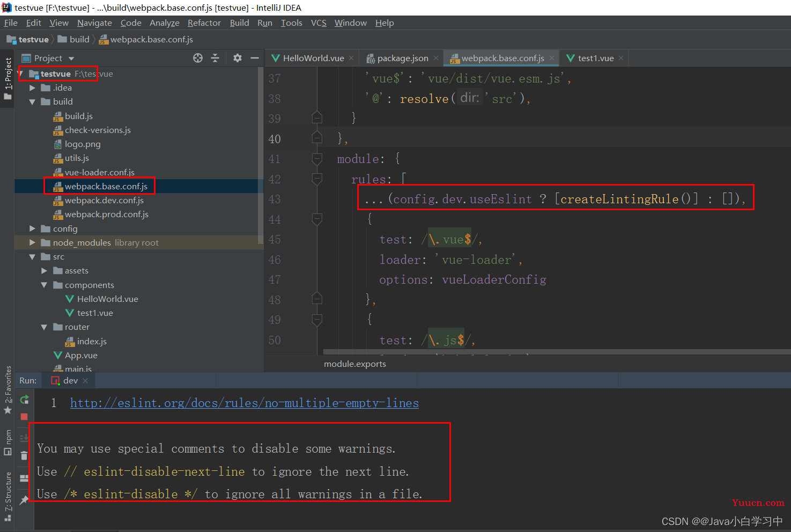
Task: Expand the .idea folder
Action: (x=32, y=88)
